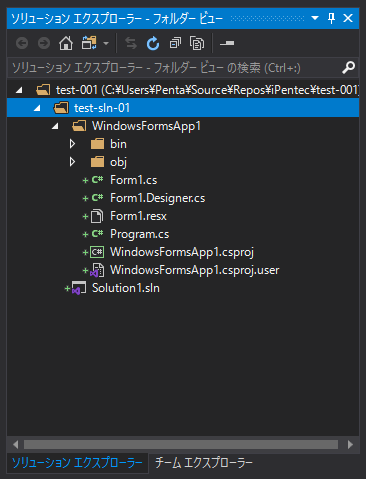
Task: Expand the bin folder
Action: (x=72, y=144)
